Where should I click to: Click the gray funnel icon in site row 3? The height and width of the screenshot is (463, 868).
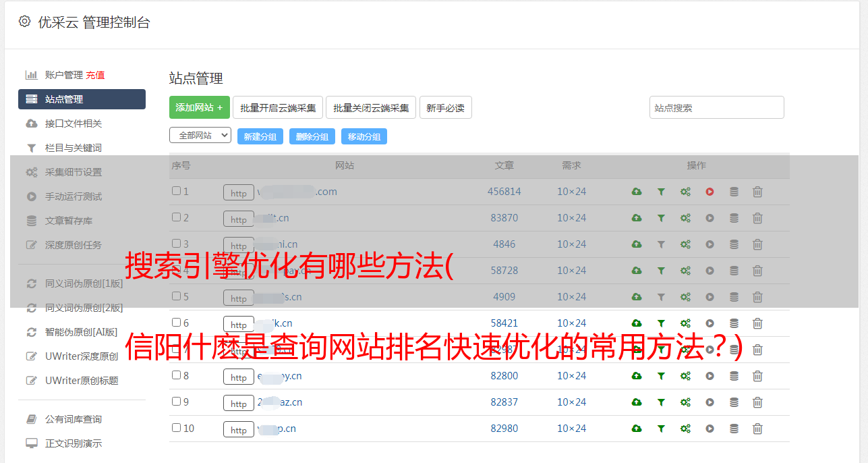coord(661,244)
